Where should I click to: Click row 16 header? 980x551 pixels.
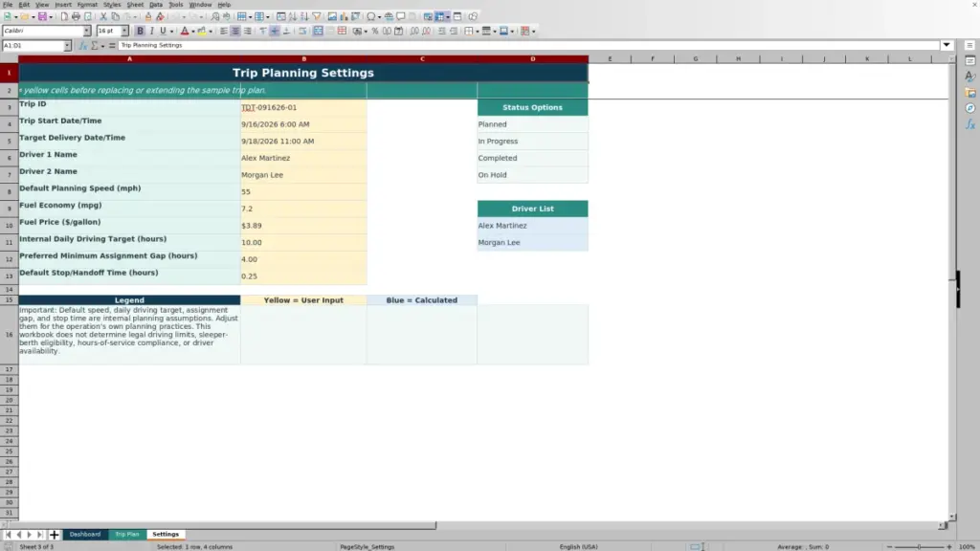tap(9, 335)
